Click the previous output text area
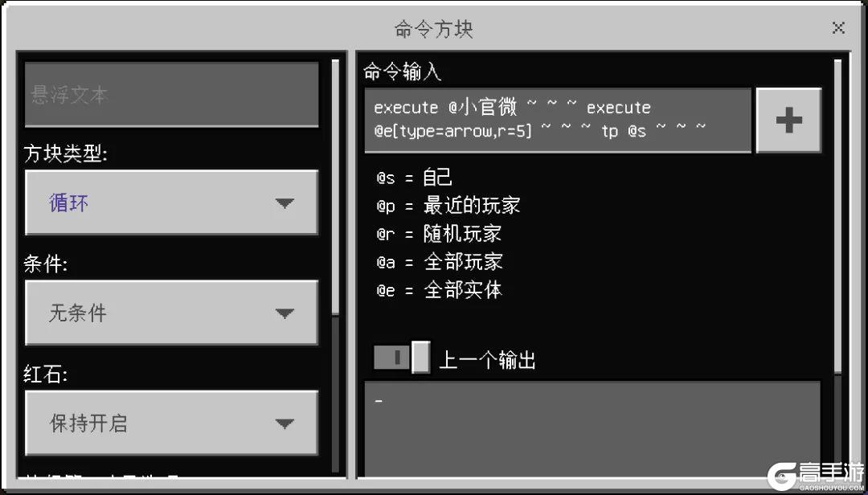The image size is (868, 495). [x=592, y=429]
